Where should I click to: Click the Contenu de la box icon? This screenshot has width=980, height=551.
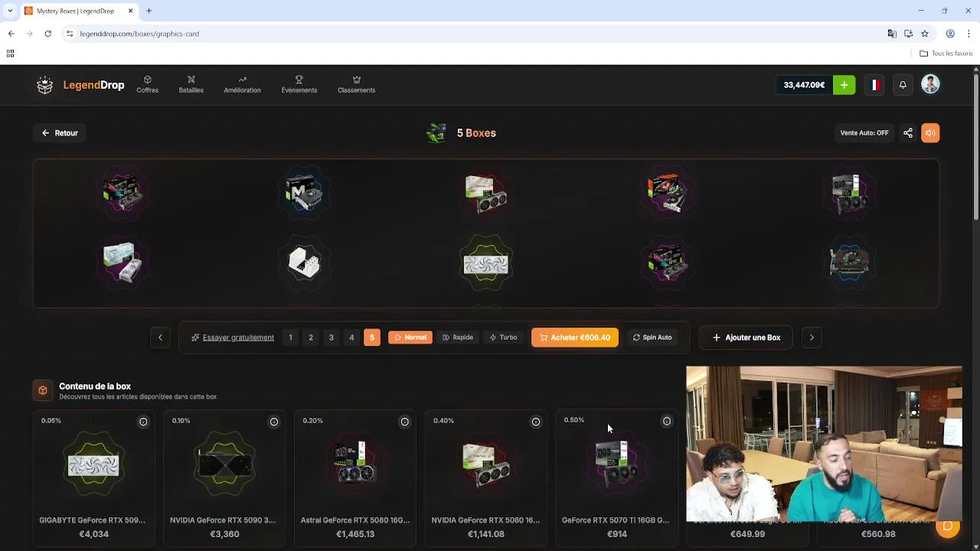[x=43, y=390]
